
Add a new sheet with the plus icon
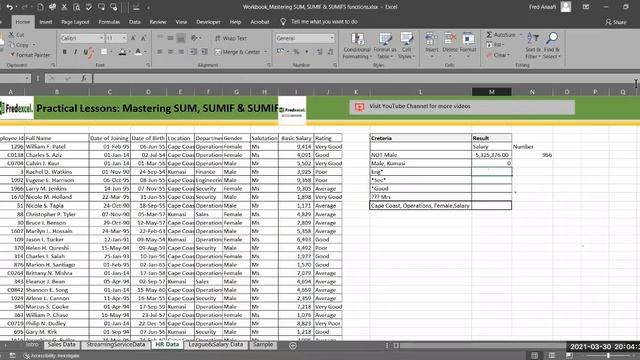click(x=293, y=346)
